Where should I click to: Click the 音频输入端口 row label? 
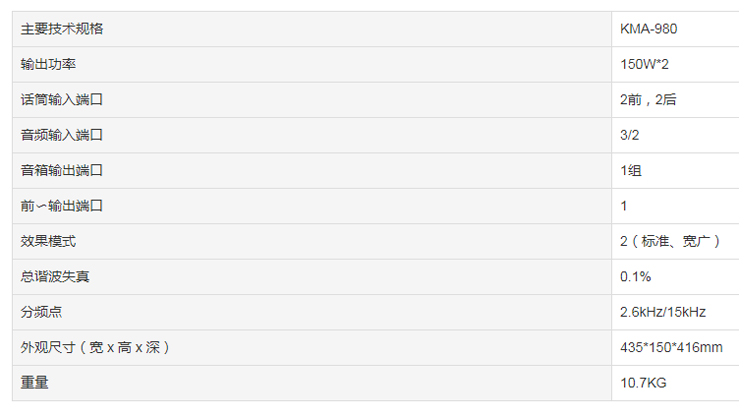(62, 135)
